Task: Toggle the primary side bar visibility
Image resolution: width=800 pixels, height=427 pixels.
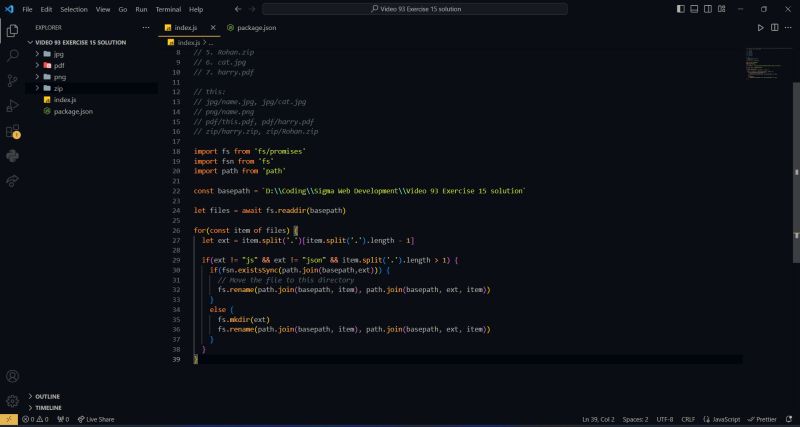Action: [x=681, y=9]
